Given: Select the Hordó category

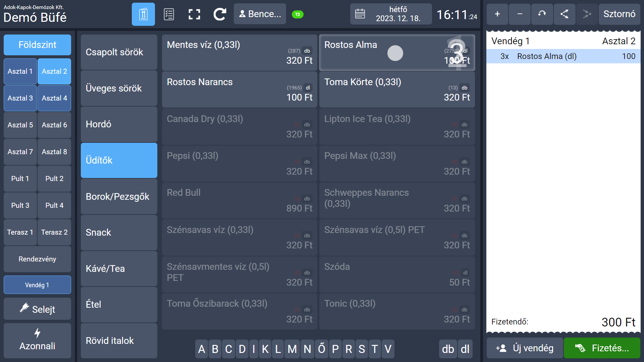Looking at the screenshot, I should click(x=119, y=124).
